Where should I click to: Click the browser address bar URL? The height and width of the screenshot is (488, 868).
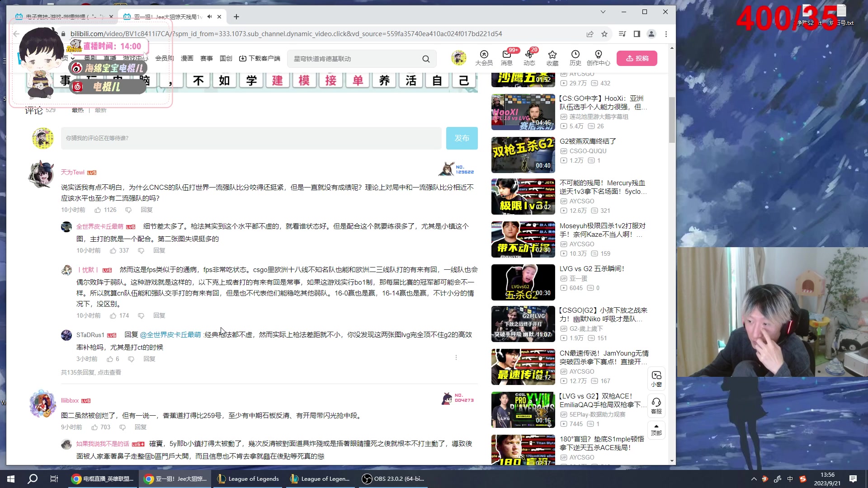click(x=286, y=34)
